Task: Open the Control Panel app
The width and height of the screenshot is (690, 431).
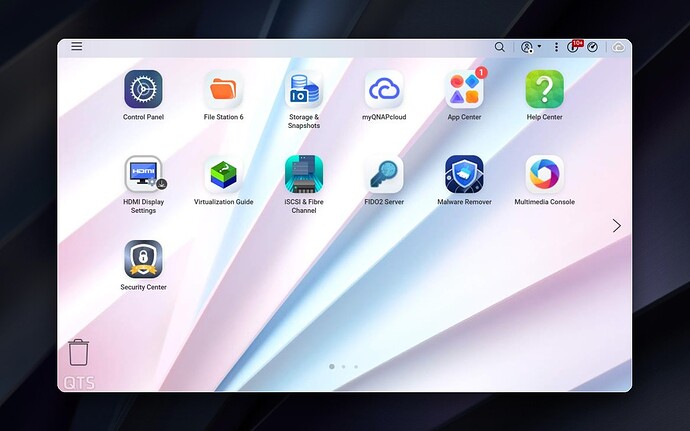Action: click(x=143, y=89)
